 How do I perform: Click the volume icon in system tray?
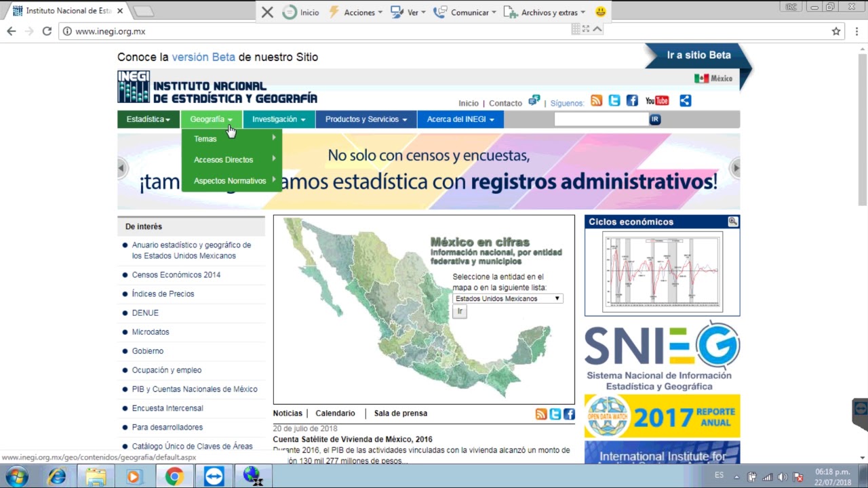click(x=783, y=476)
